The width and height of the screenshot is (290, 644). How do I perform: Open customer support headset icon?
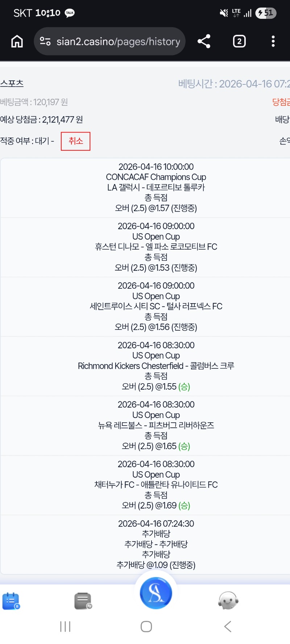tap(228, 601)
